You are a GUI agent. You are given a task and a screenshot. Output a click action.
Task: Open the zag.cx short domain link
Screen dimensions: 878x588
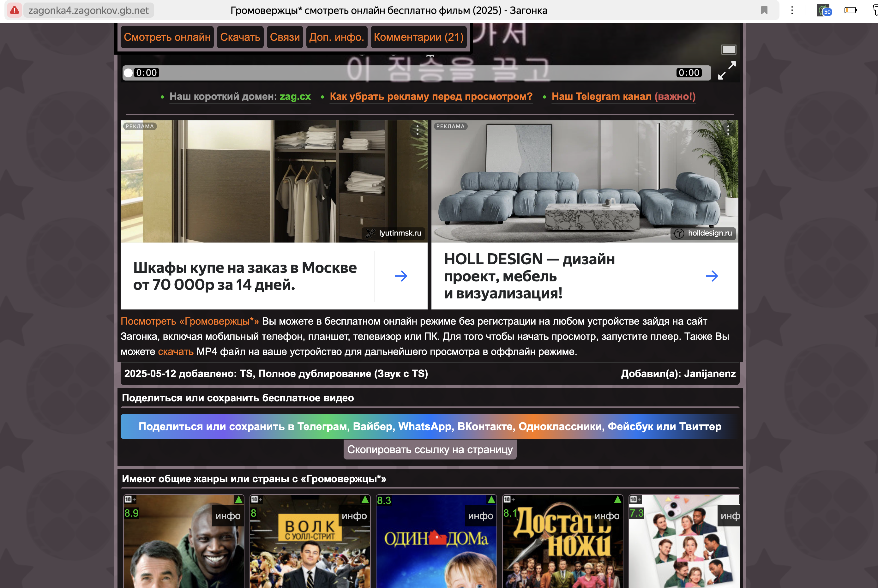click(295, 96)
